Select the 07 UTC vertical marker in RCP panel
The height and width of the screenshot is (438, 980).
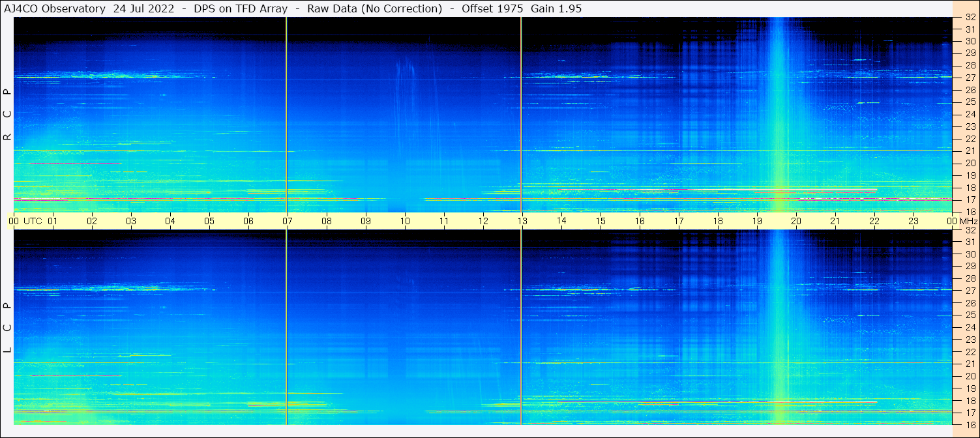(287, 115)
